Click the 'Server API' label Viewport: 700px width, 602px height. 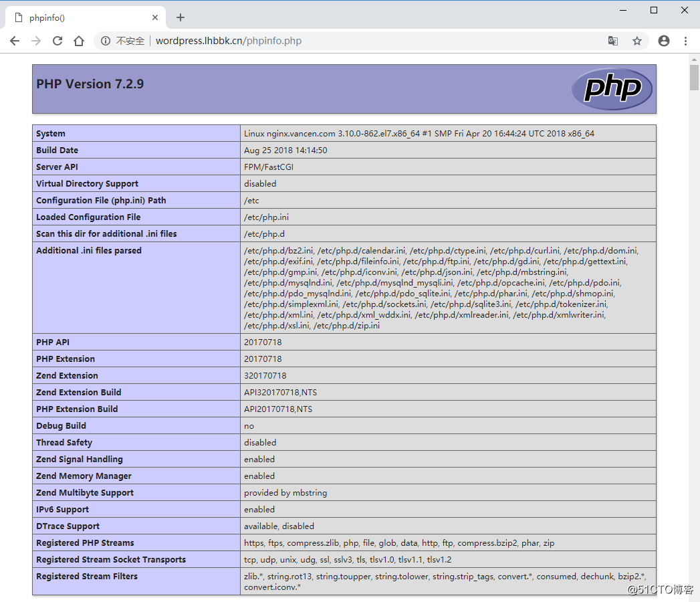coord(57,167)
